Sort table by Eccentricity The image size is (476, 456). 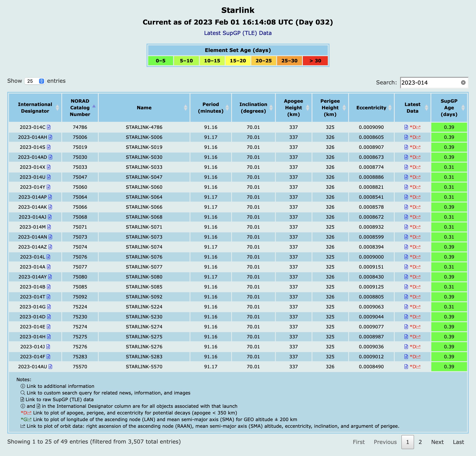pos(371,108)
